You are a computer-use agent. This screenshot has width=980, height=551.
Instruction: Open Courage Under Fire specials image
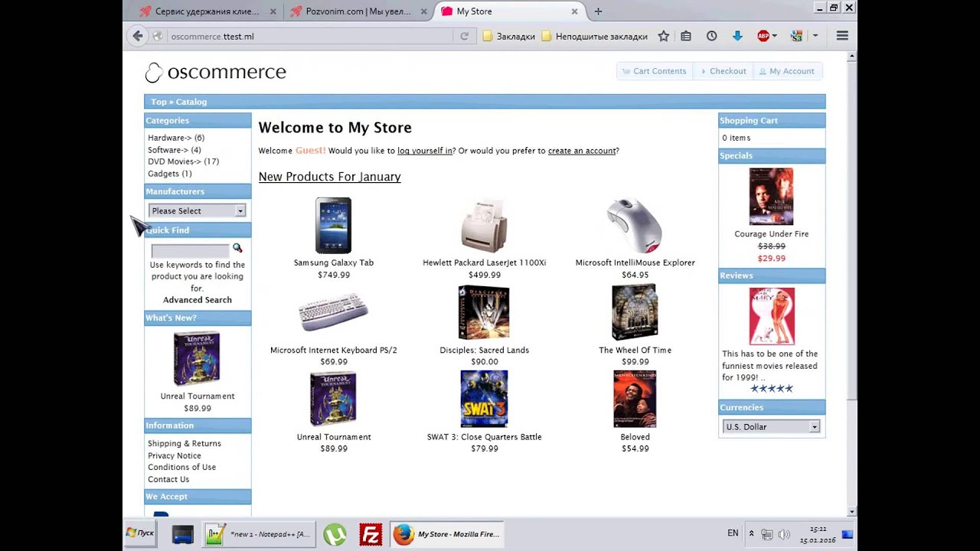(771, 197)
